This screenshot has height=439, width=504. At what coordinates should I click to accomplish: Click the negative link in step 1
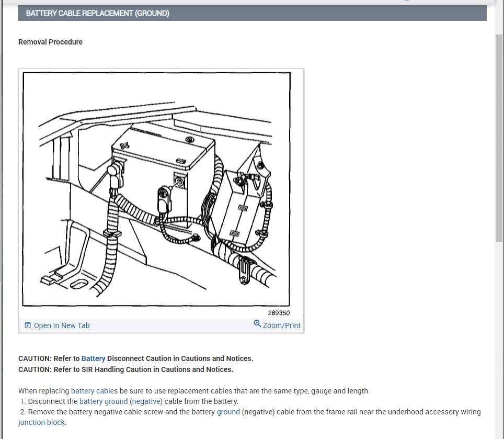[146, 401]
